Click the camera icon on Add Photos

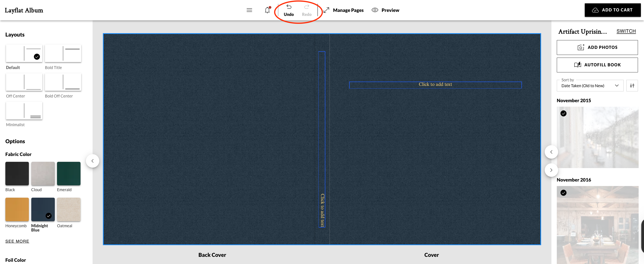580,47
